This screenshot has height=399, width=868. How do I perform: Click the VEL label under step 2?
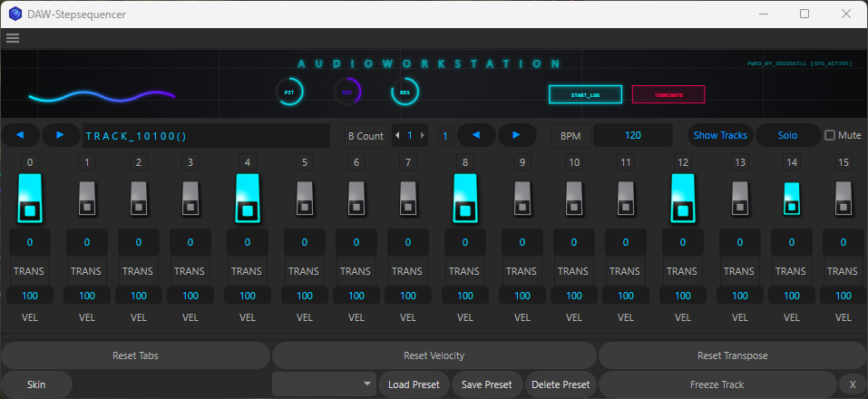[x=139, y=317]
